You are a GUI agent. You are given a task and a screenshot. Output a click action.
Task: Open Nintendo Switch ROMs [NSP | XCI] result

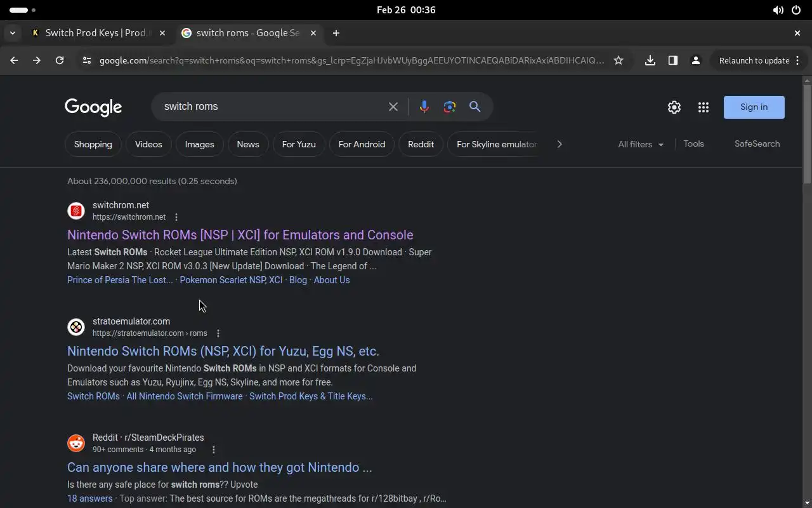[x=240, y=235]
